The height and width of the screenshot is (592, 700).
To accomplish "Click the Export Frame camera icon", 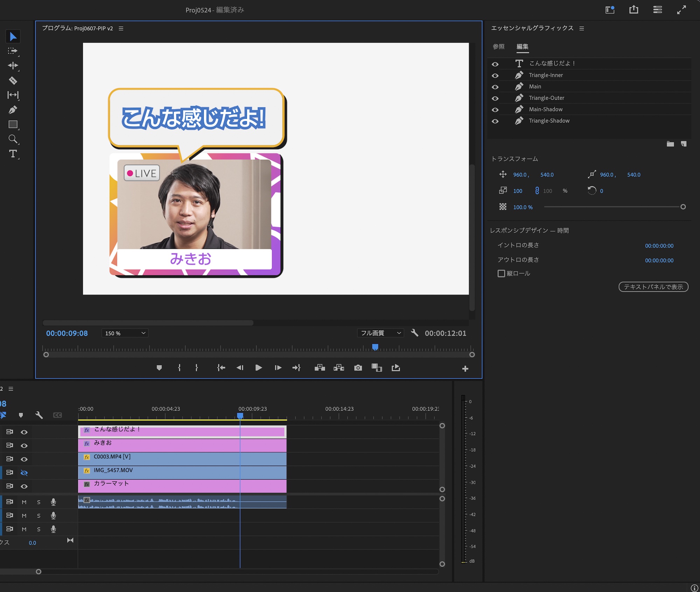I will [358, 368].
